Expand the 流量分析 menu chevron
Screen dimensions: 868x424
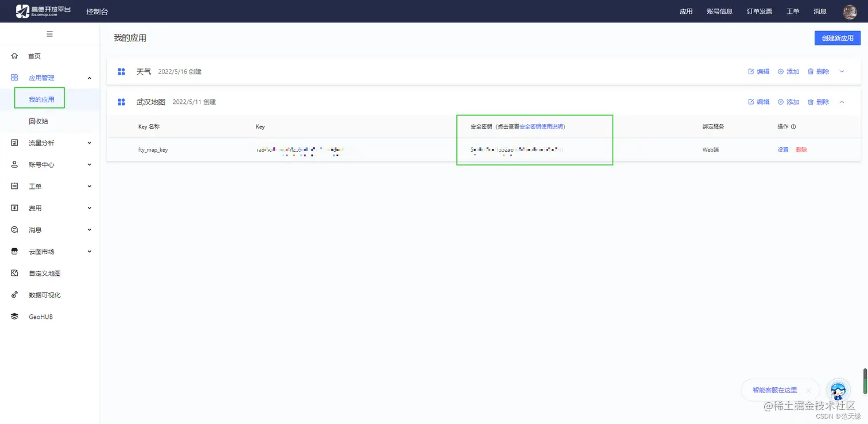[89, 142]
